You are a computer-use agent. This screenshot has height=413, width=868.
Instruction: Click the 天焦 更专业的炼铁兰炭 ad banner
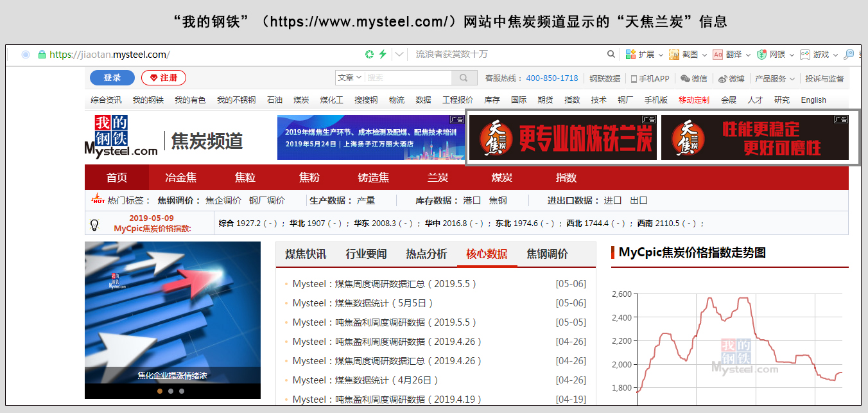[563, 137]
